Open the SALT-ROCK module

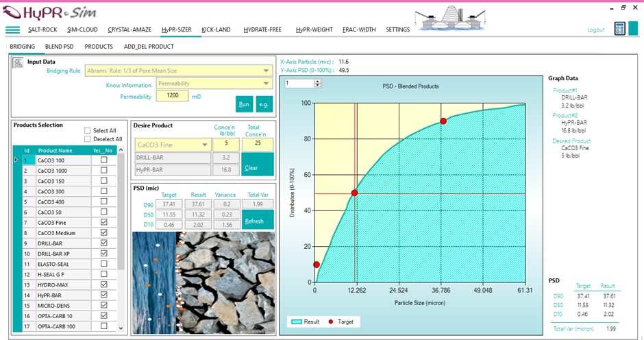tap(42, 29)
